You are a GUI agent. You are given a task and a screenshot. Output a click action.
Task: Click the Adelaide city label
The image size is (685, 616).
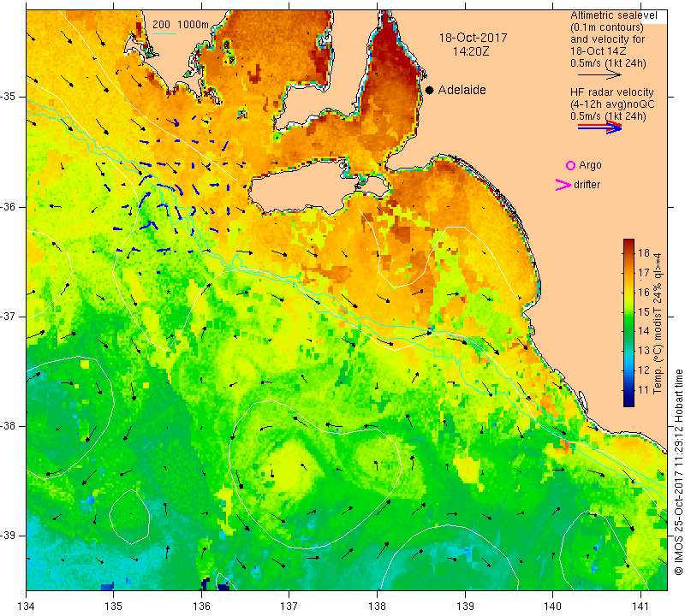[462, 90]
